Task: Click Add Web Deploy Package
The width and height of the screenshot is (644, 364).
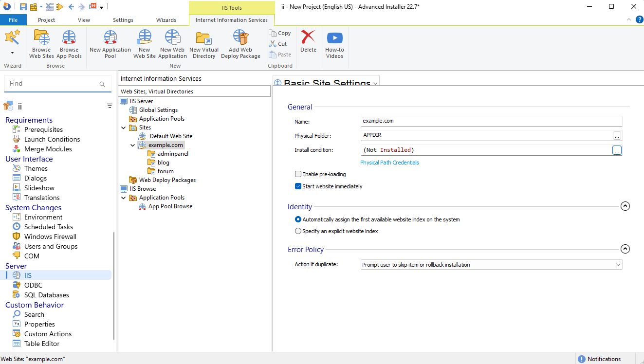Action: tap(240, 44)
